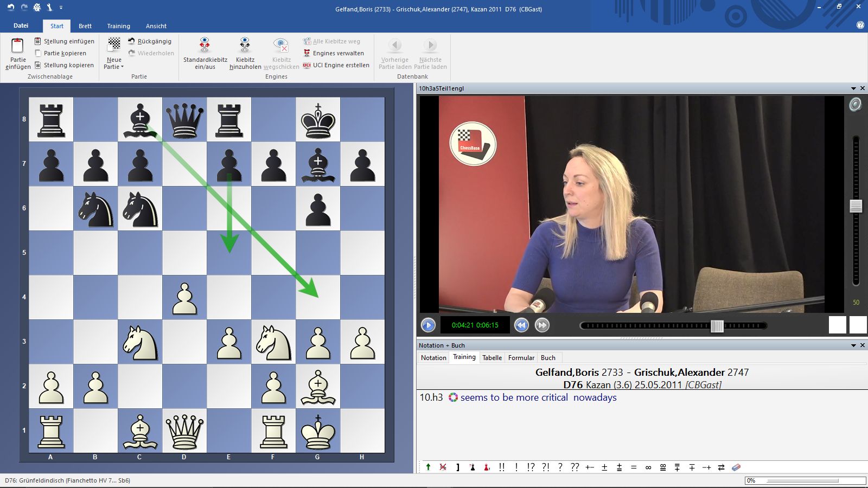Click the Neue Partie chessboard icon
868x488 pixels.
point(114,44)
